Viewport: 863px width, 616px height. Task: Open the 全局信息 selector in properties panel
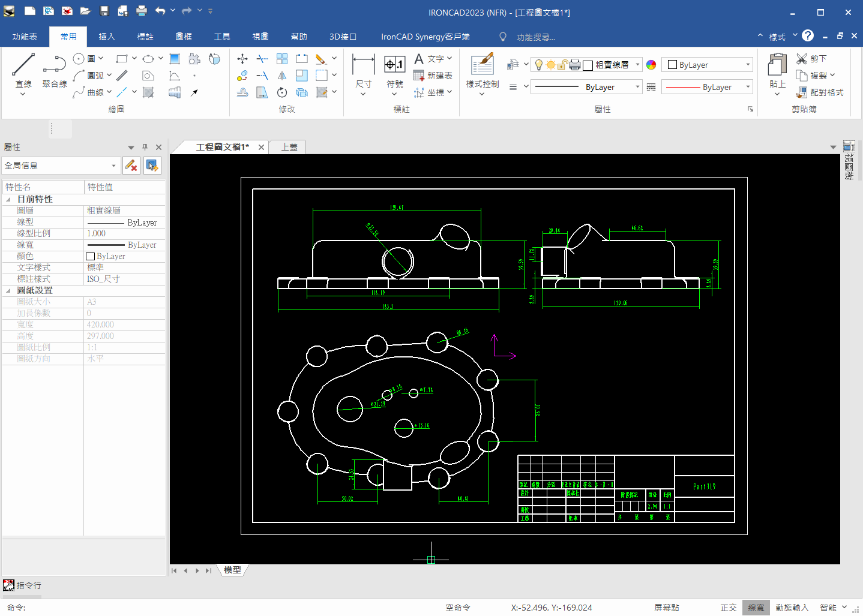[60, 165]
